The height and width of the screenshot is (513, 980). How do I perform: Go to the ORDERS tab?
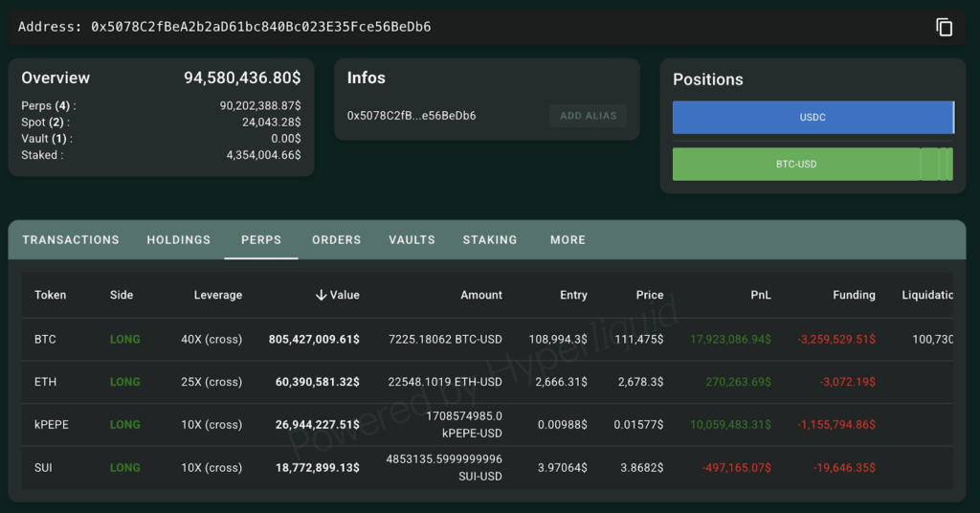[336, 239]
